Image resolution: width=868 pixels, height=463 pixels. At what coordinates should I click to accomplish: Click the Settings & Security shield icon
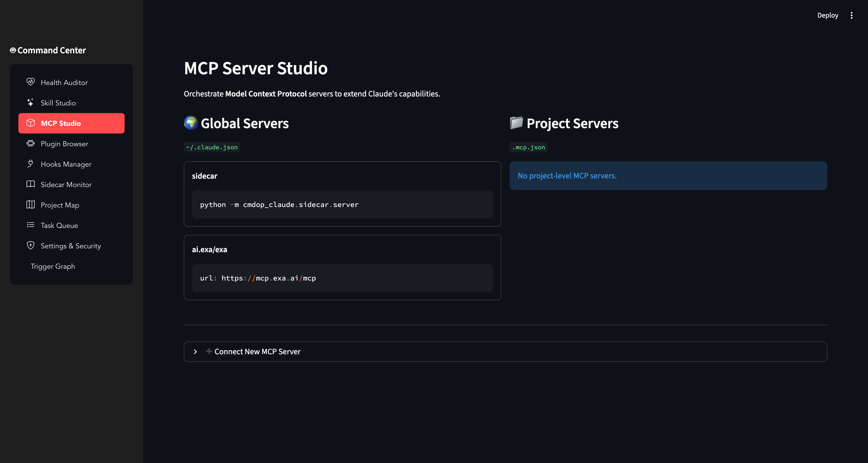30,245
